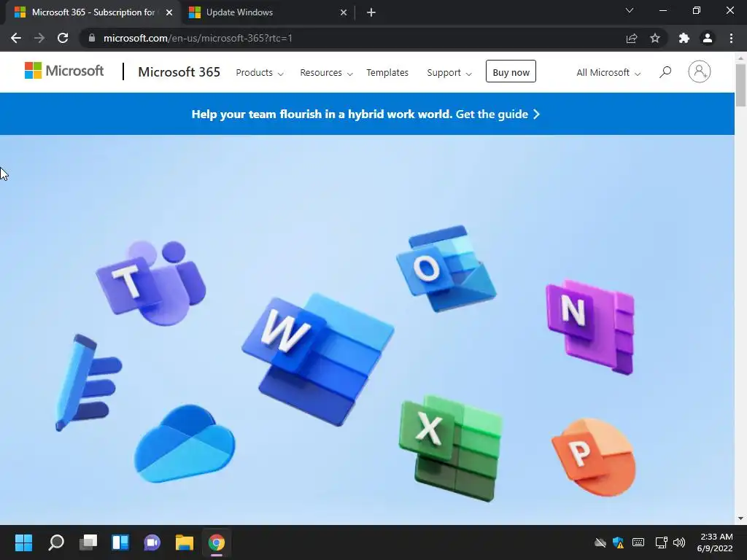This screenshot has width=747, height=560.
Task: Click the Outlook app icon in hero
Action: [x=446, y=268]
